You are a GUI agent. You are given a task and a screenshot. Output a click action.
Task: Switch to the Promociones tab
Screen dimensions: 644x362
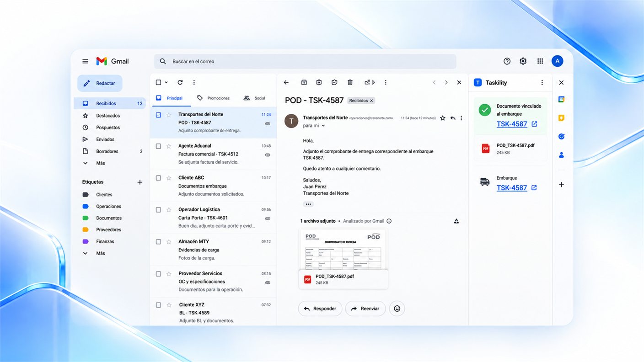coord(214,98)
